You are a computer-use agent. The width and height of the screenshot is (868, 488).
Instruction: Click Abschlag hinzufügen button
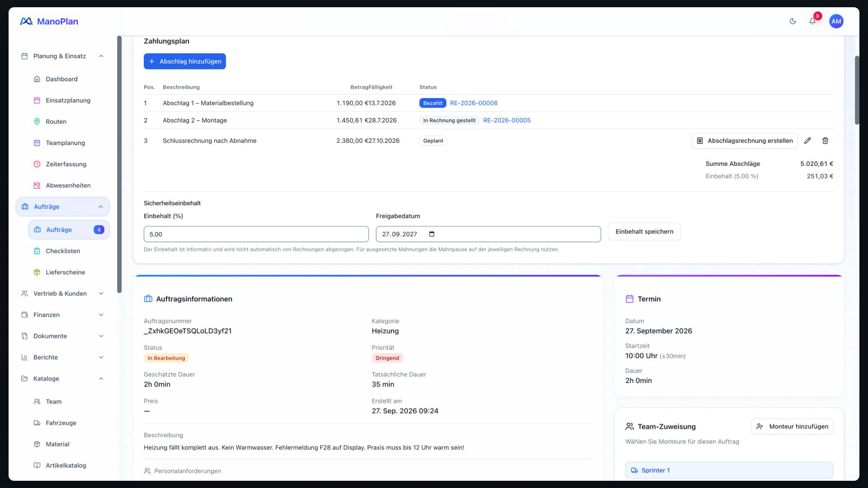[184, 61]
